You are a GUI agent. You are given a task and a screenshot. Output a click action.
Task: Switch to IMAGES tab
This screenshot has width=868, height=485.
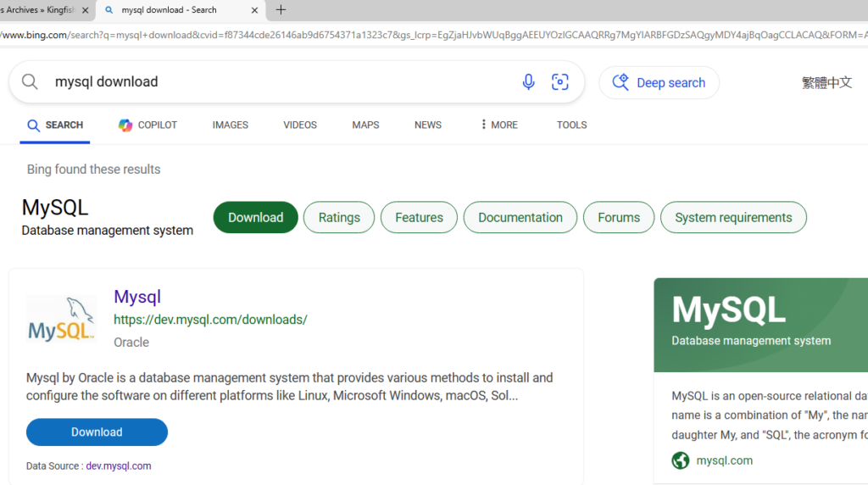pyautogui.click(x=231, y=125)
